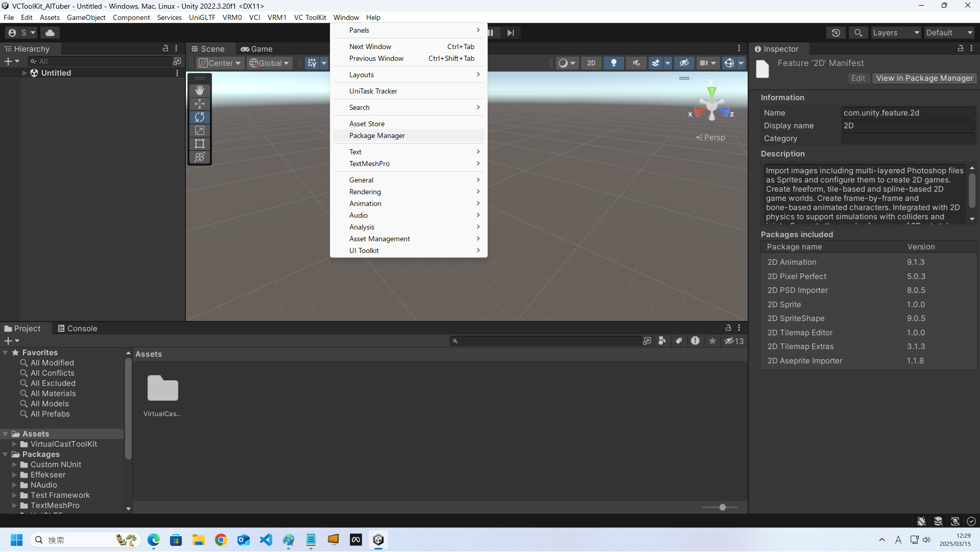Open Google Chrome from the taskbar

221,540
